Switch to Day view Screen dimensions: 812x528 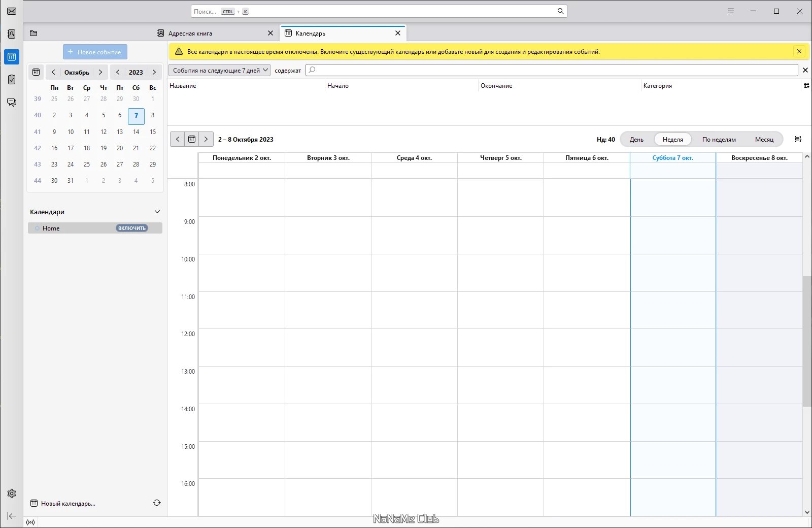[636, 140]
